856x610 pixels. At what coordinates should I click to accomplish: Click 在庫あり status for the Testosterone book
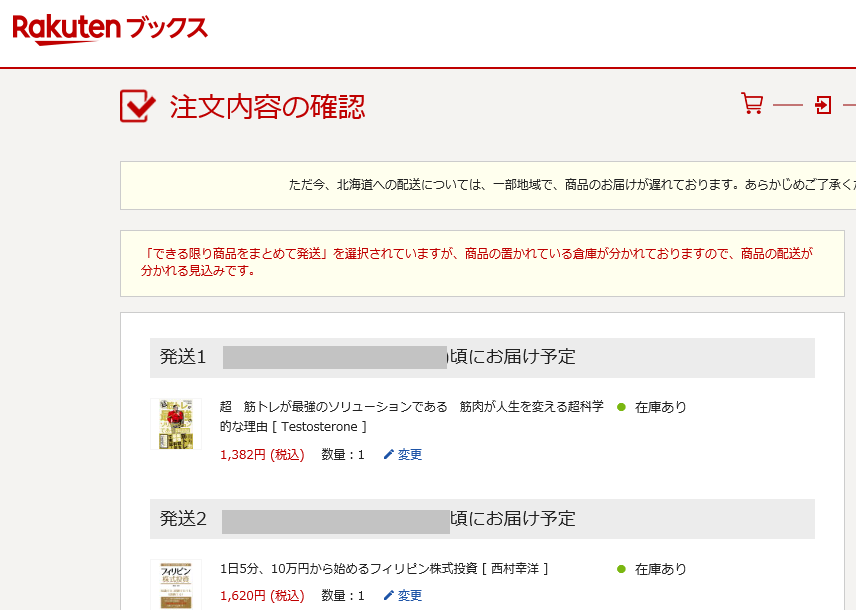tap(661, 407)
